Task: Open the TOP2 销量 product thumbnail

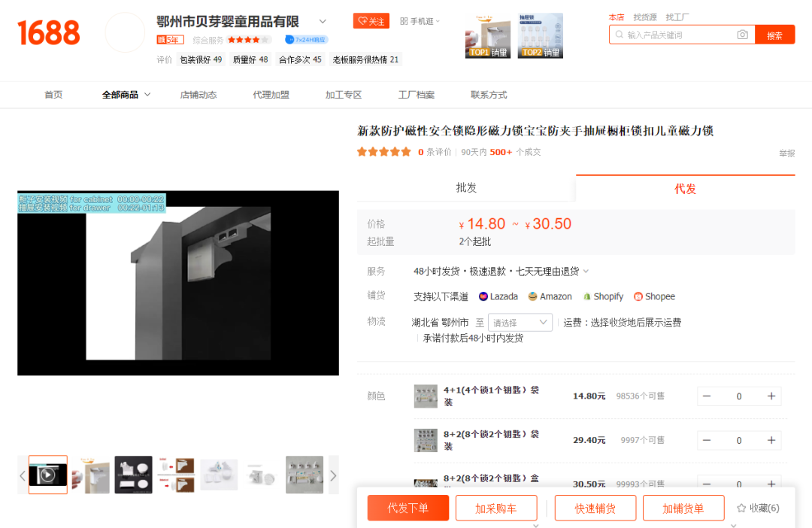Action: click(540, 36)
